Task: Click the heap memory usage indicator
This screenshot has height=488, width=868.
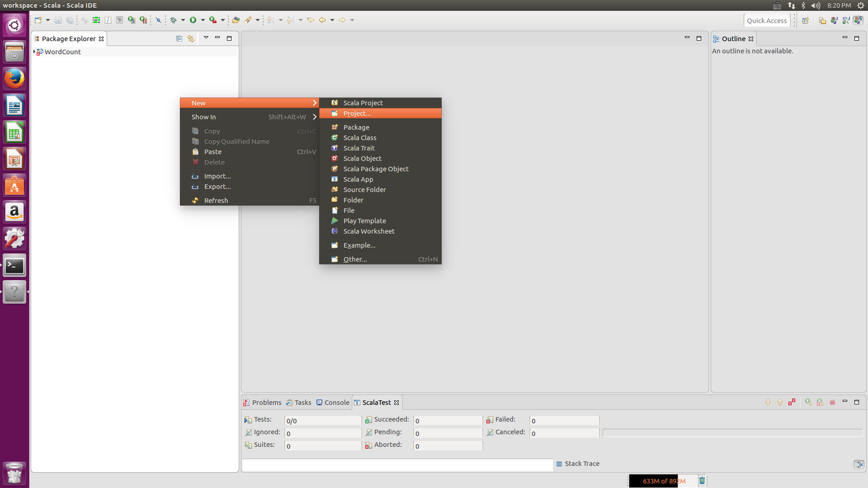Action: point(662,481)
